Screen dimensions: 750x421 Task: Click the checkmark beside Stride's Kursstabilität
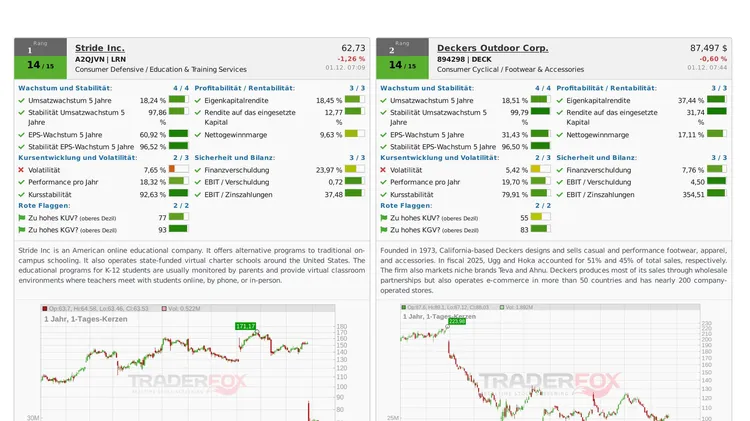pyautogui.click(x=22, y=194)
